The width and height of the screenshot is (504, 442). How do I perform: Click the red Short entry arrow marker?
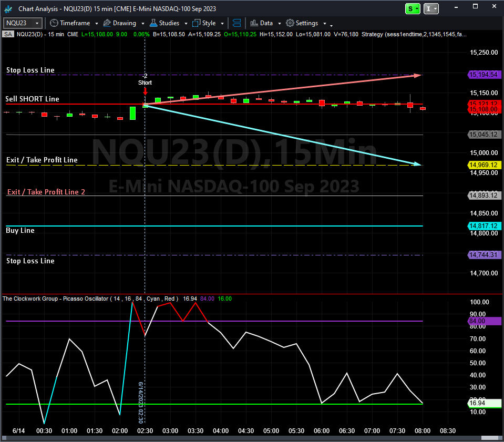click(145, 92)
